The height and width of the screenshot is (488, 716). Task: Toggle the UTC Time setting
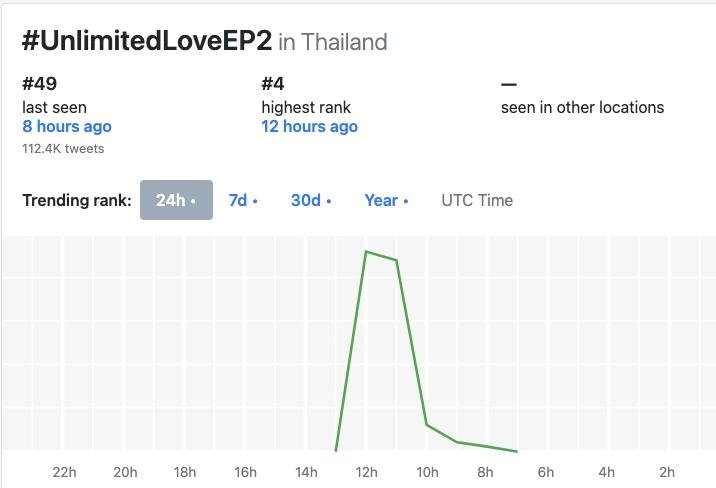coord(477,200)
